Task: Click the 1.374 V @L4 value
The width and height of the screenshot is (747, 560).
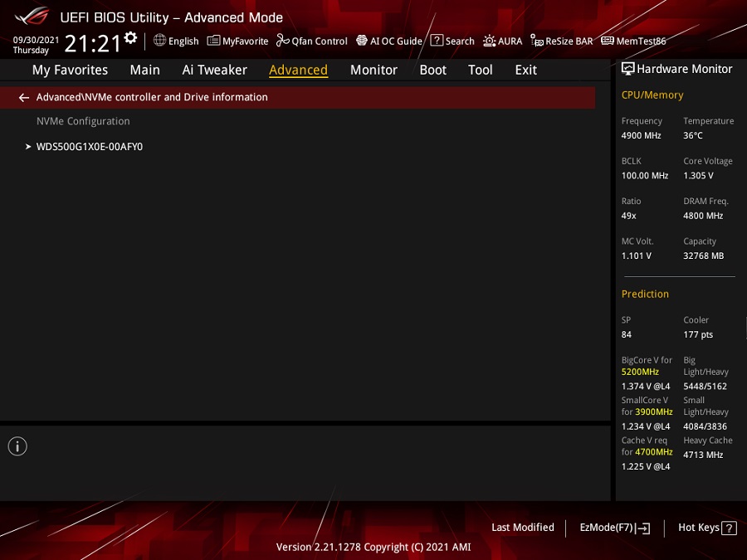Action: click(646, 386)
